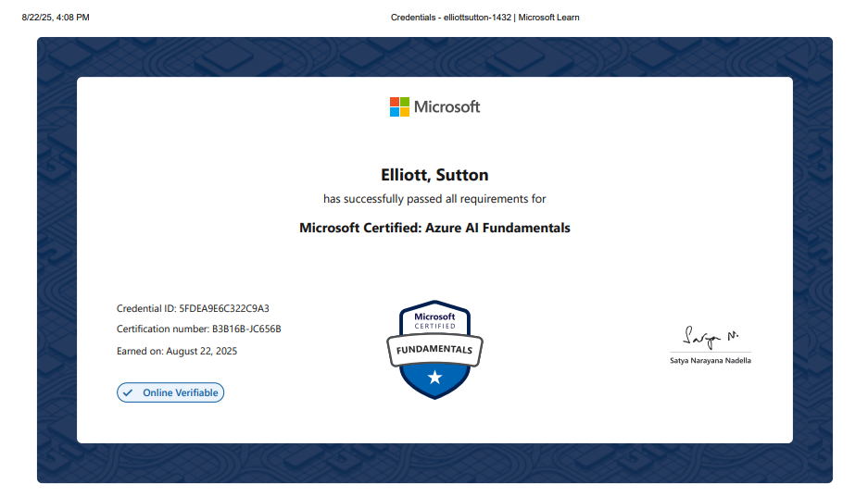
Task: Select the text has successfully passed all requirements
Action: coord(427,199)
